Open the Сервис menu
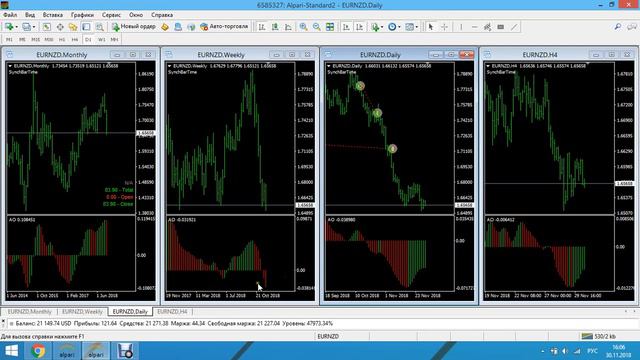This screenshot has height=360, width=640. pos(111,15)
